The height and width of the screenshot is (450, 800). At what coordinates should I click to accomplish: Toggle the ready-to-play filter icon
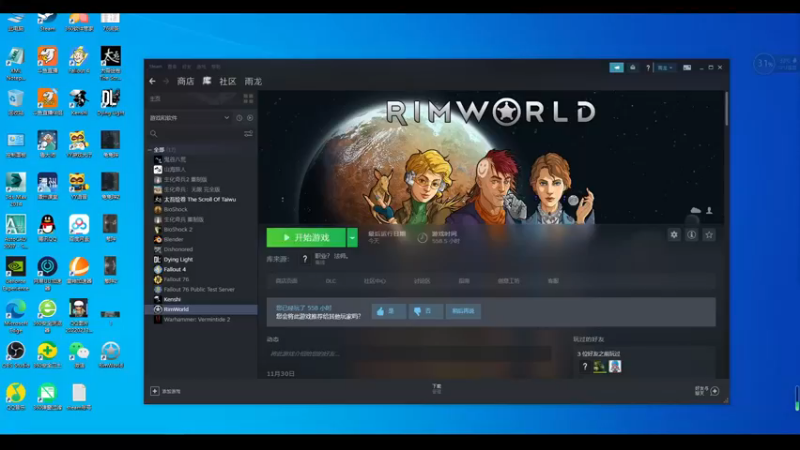tap(250, 118)
